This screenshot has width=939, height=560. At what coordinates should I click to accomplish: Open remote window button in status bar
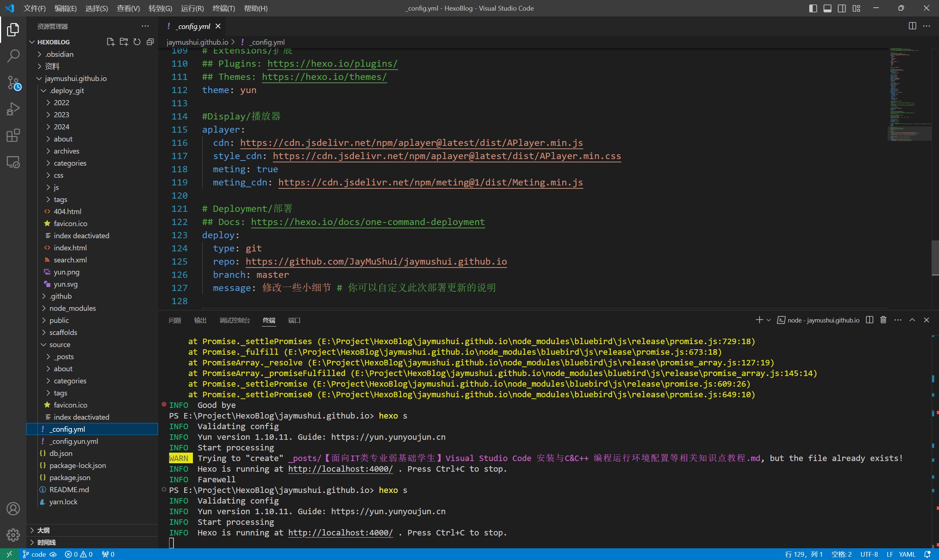9,555
